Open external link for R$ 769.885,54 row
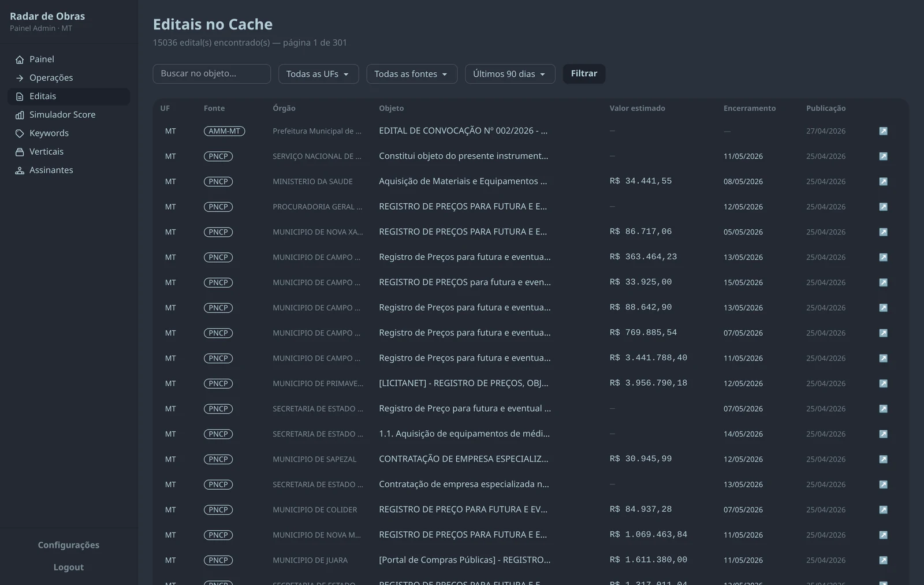The image size is (924, 585). (883, 333)
